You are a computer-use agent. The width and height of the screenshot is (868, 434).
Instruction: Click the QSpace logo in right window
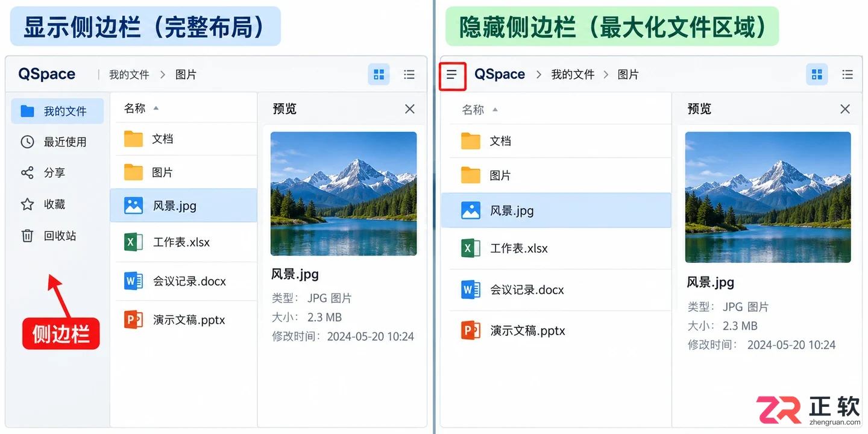(x=500, y=74)
